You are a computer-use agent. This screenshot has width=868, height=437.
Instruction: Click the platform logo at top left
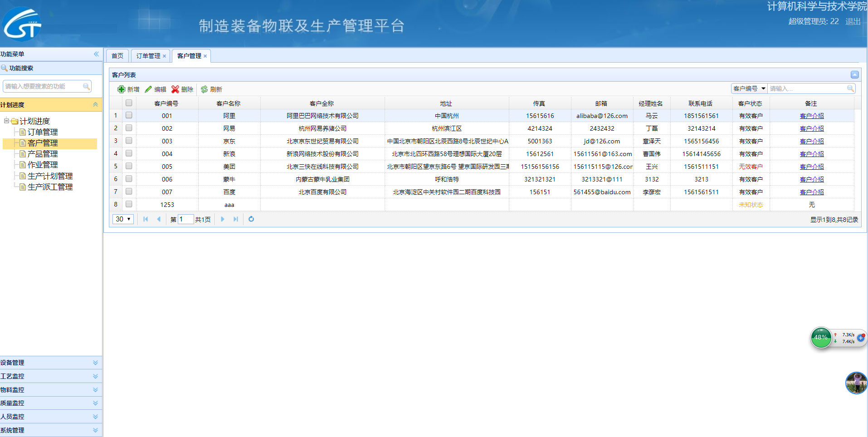click(x=22, y=25)
